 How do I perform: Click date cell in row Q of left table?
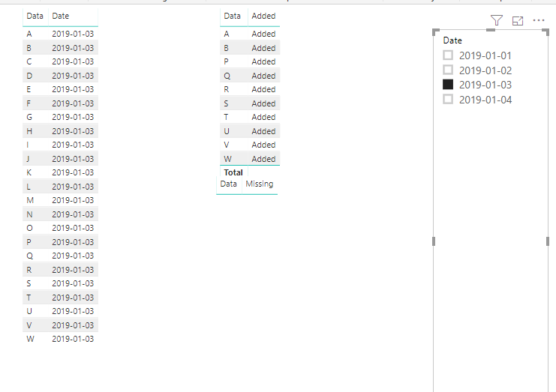73,256
